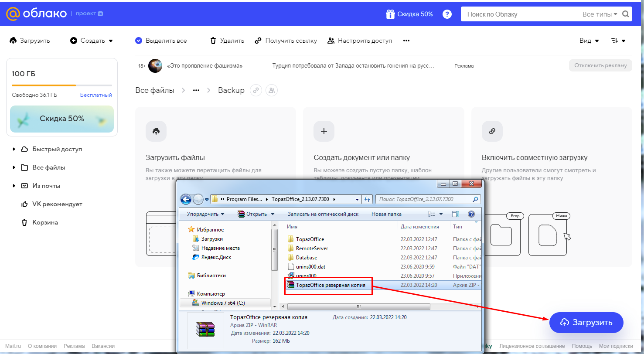Click the Загрузить toolbar button at top left
This screenshot has height=354, width=644.
point(30,41)
